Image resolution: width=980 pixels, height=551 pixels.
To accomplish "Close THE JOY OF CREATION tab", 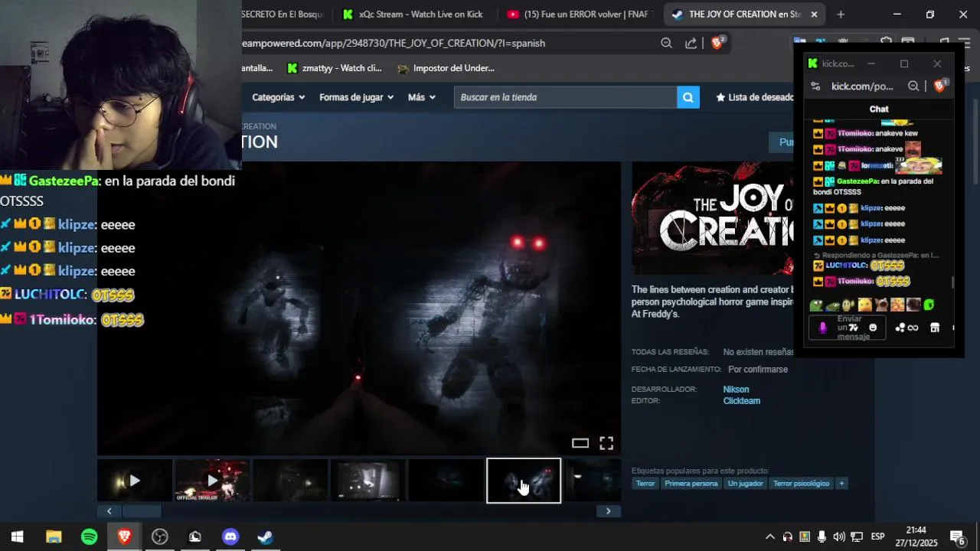I will pos(814,14).
